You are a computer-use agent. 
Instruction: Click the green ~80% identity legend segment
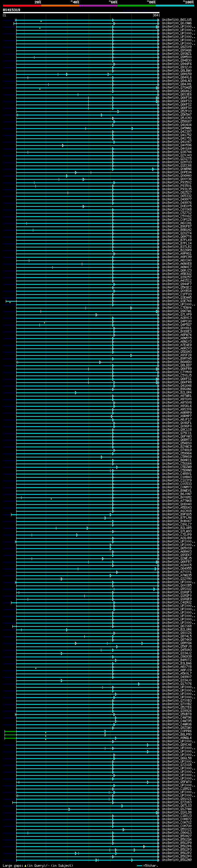click(137, 6)
